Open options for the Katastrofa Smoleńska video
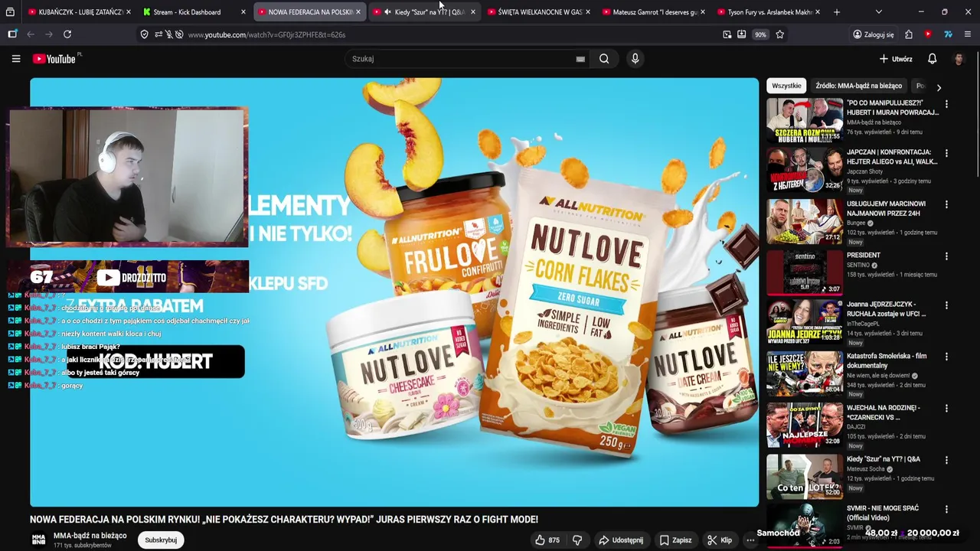The height and width of the screenshot is (551, 980). [946, 357]
